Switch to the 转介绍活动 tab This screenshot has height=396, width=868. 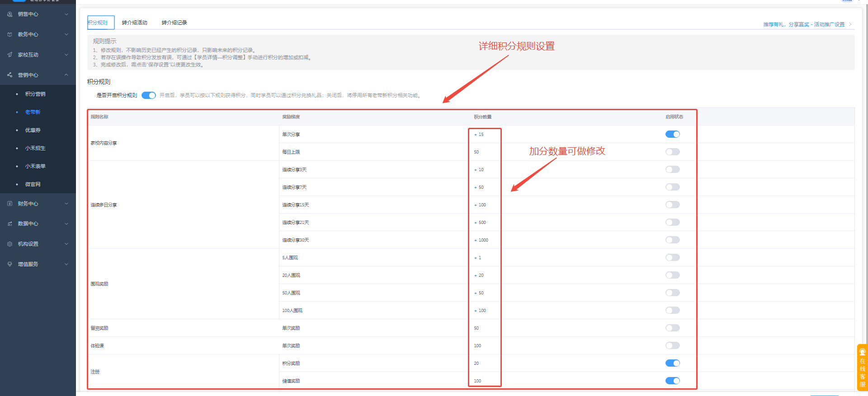(134, 23)
